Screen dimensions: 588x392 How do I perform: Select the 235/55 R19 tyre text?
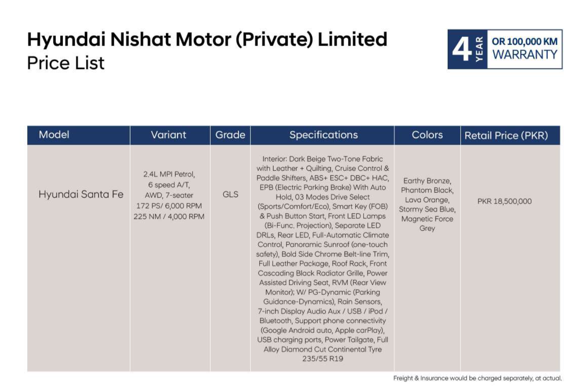tap(323, 359)
